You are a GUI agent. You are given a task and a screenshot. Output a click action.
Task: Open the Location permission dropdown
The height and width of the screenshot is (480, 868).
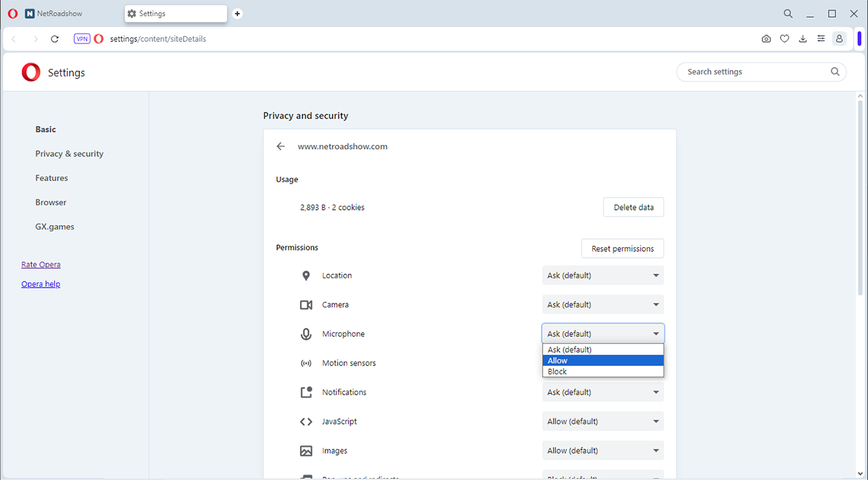click(602, 275)
